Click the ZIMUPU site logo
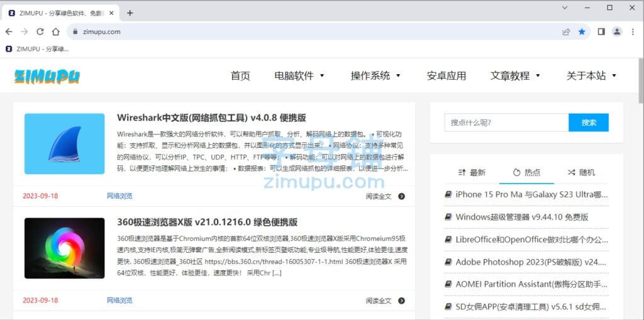644x320 pixels. (x=47, y=76)
